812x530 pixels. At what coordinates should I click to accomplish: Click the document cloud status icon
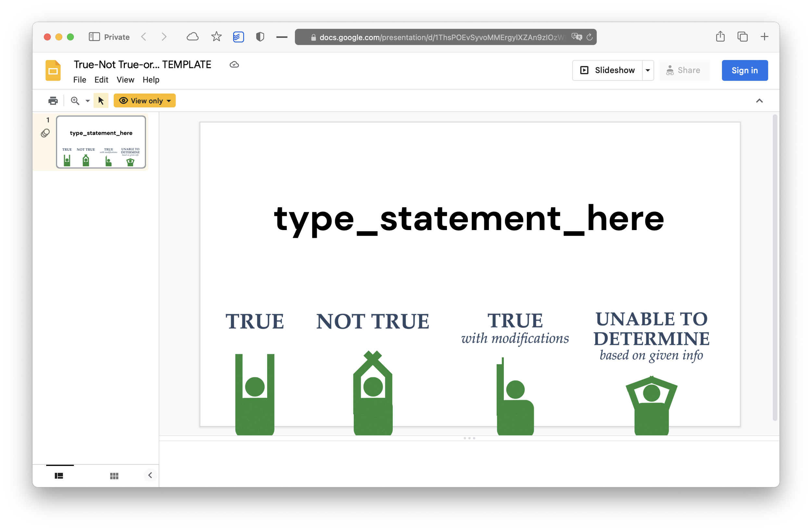pyautogui.click(x=234, y=64)
